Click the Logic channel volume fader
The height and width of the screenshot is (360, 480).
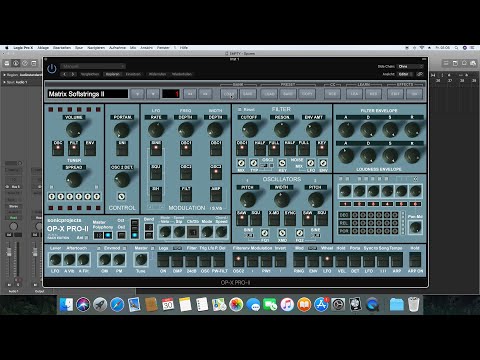(9, 253)
